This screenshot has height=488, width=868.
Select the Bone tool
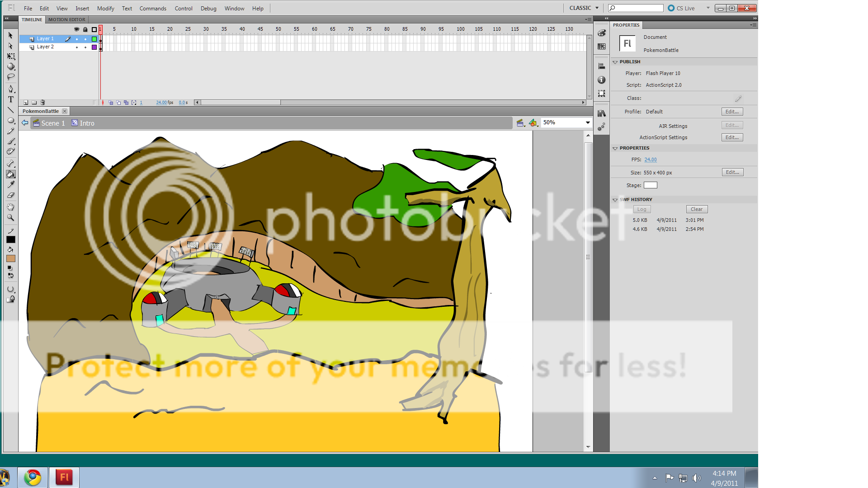[10, 164]
